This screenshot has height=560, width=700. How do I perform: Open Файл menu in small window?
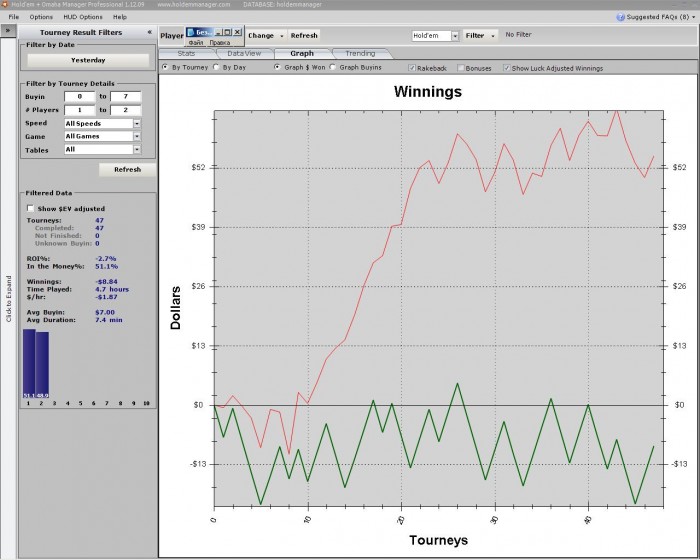pyautogui.click(x=196, y=42)
